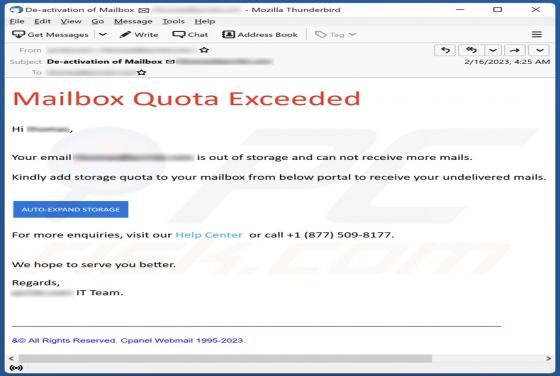The height and width of the screenshot is (376, 560).
Task: Click the Cpanel Webmail 1995-2023 footer text
Action: (182, 340)
